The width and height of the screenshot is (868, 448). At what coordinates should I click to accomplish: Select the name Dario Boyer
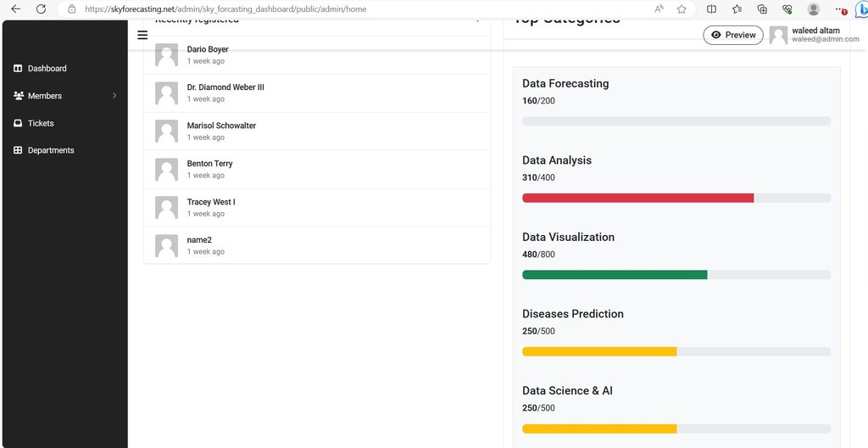(208, 49)
